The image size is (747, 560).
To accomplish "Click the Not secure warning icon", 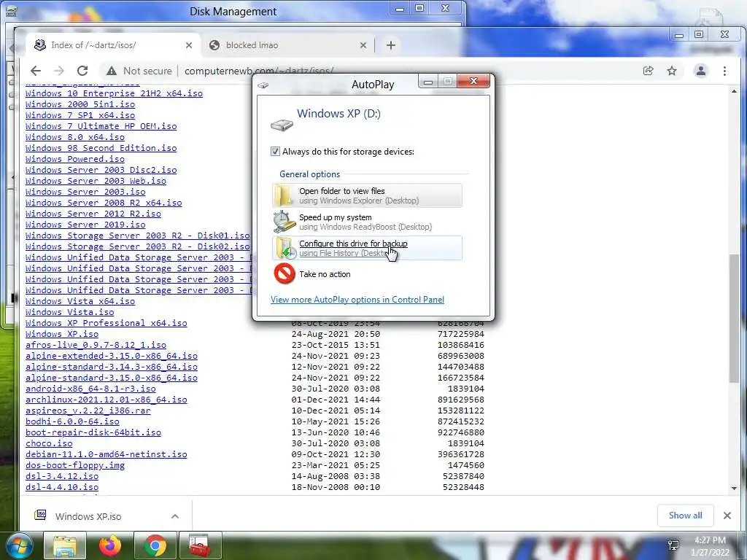I will click(x=112, y=71).
